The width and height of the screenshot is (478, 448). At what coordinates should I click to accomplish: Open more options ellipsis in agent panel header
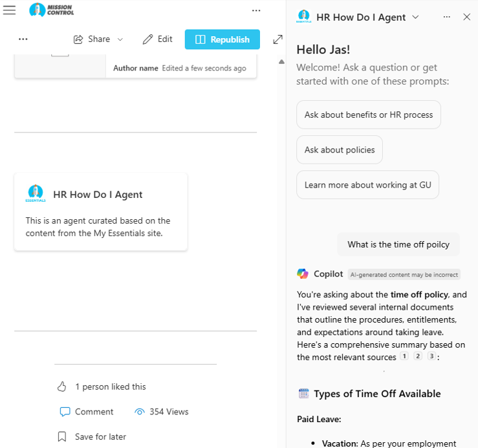pyautogui.click(x=446, y=17)
